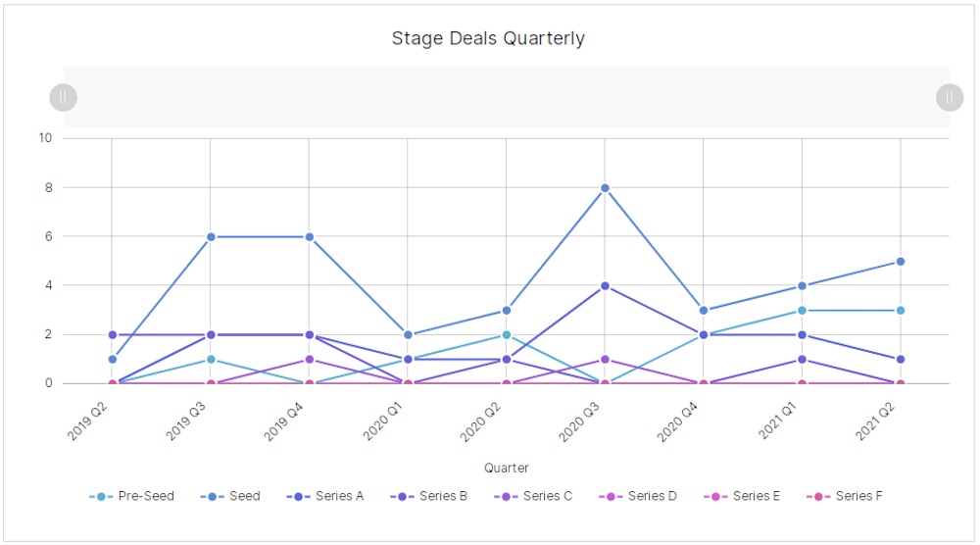Toggle Series F legend entry
This screenshot has width=980, height=545.
(846, 496)
